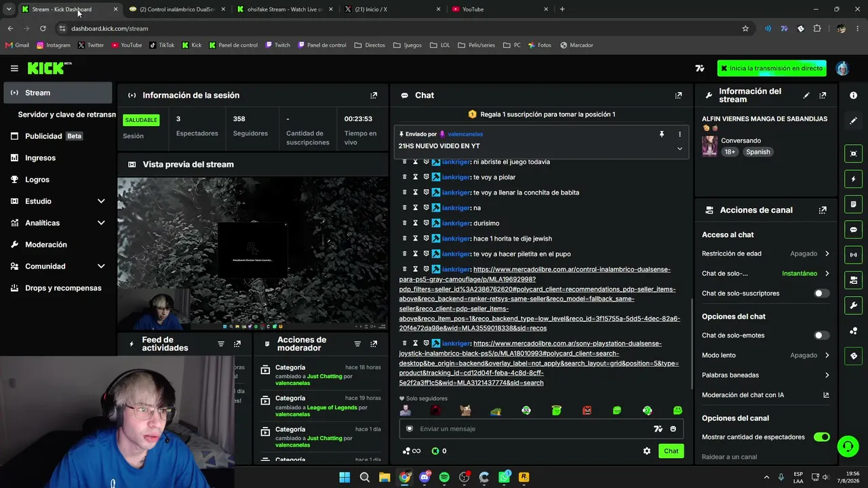The image size is (868, 488).
Task: Collapse the pinned message with its chevron
Action: 679,149
